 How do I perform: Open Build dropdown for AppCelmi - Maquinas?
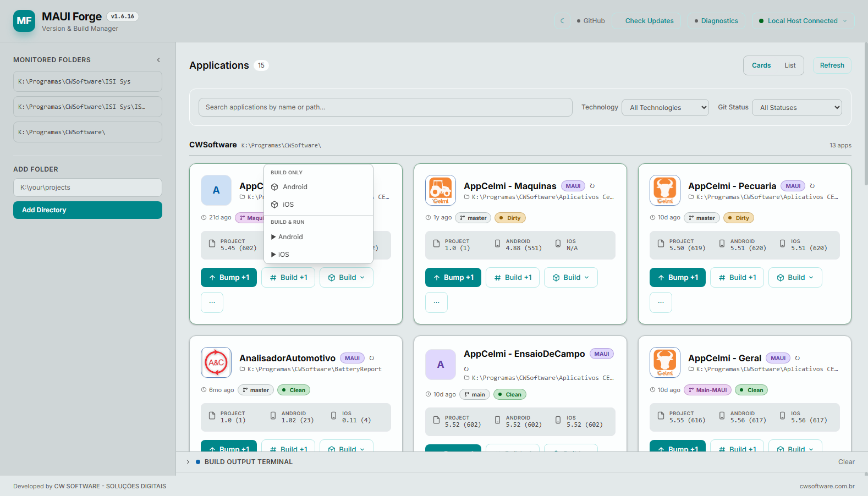571,278
